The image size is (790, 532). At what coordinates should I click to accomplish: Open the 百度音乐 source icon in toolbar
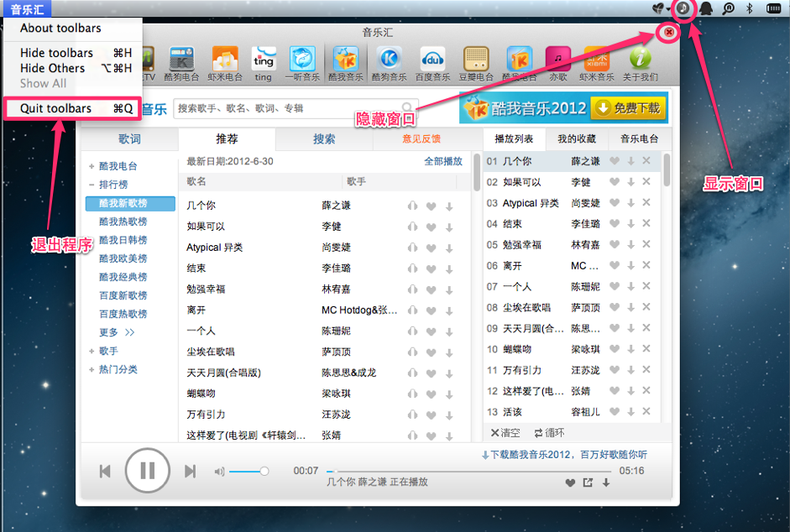point(433,60)
